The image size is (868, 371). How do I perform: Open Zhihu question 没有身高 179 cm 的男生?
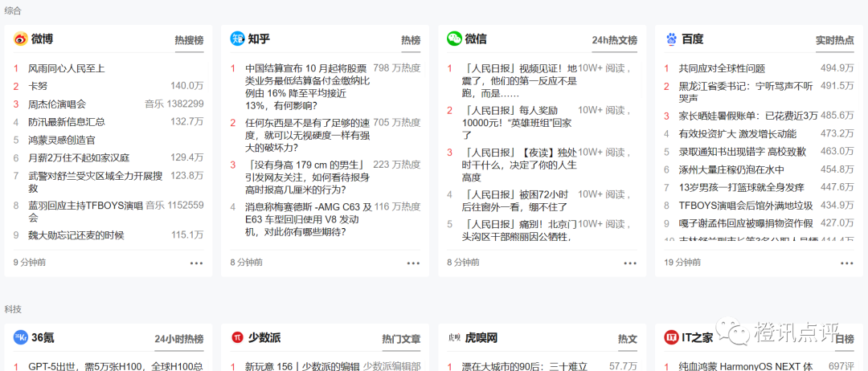[x=308, y=177]
